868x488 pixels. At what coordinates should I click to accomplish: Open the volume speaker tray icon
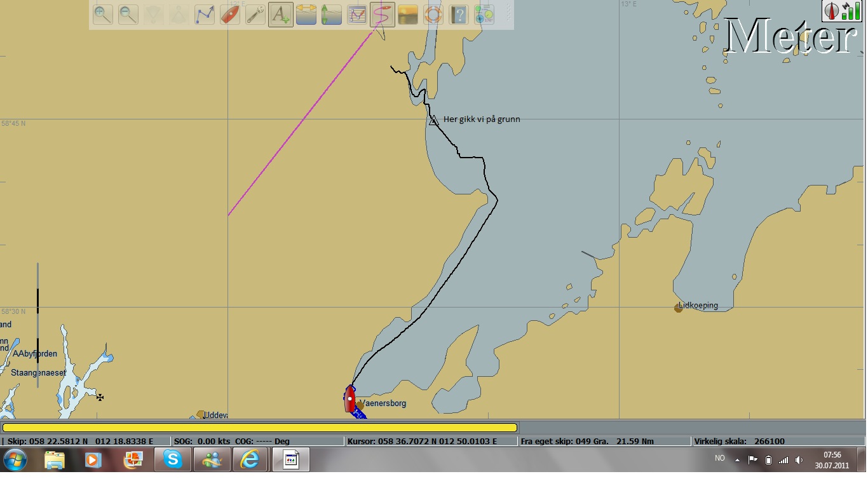(x=799, y=460)
